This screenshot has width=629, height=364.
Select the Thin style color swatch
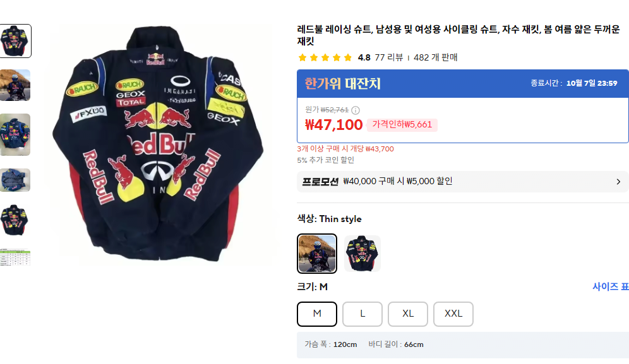point(317,254)
